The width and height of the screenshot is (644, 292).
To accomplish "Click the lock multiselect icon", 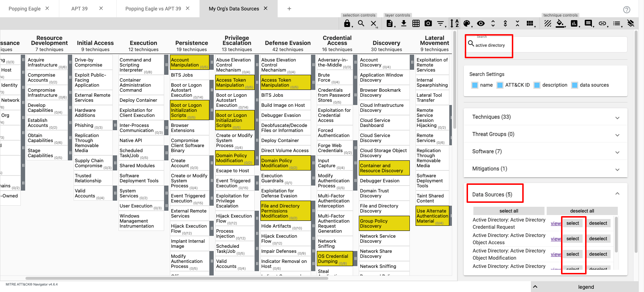I will point(347,23).
